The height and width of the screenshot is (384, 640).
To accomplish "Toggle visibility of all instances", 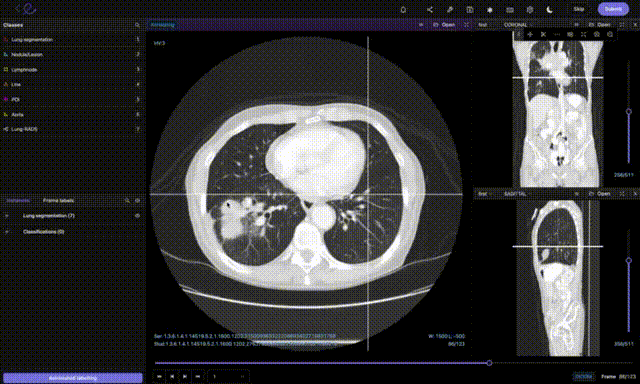I will [x=138, y=200].
